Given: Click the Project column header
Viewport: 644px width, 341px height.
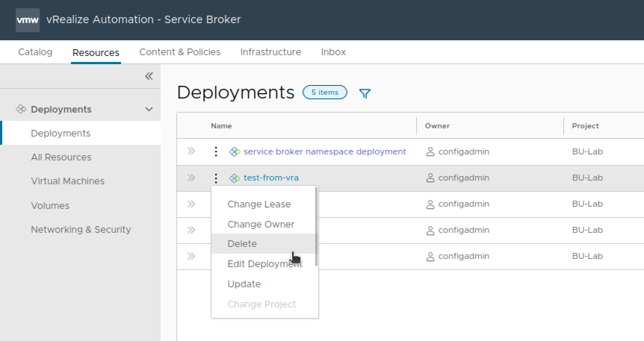Looking at the screenshot, I should click(x=585, y=126).
